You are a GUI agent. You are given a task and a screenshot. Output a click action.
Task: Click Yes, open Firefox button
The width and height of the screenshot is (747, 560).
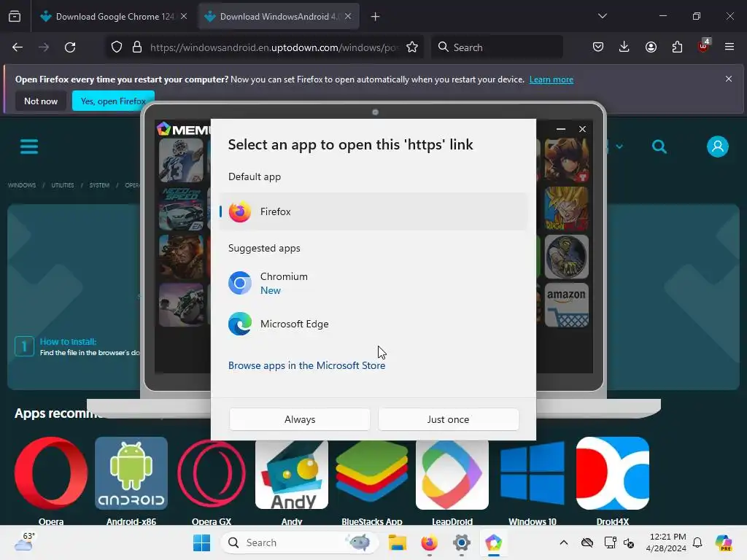113,101
